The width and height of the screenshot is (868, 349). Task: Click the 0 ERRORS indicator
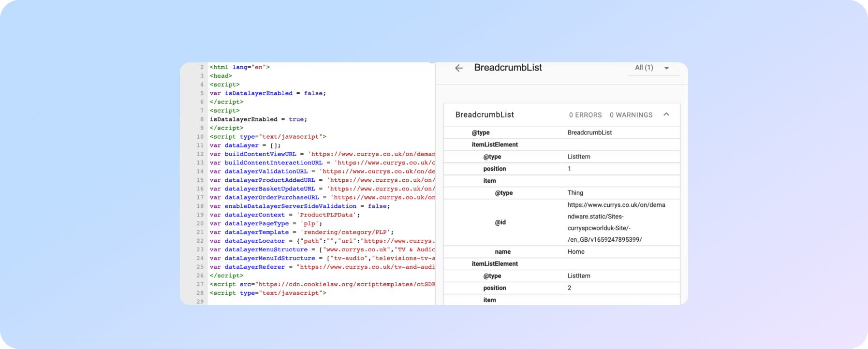point(585,115)
